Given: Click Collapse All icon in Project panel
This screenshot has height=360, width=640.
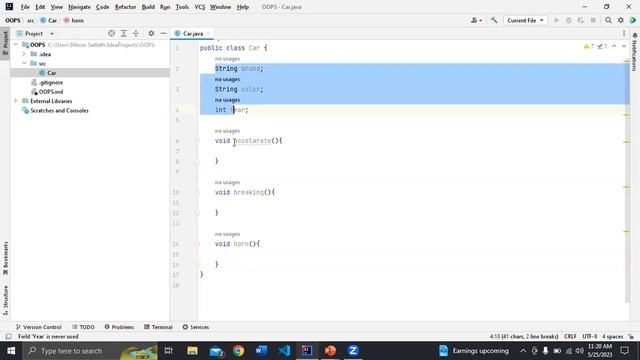Looking at the screenshot, I should (136, 33).
